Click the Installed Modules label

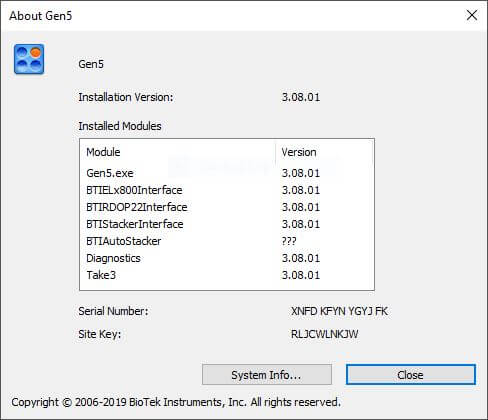tap(120, 126)
